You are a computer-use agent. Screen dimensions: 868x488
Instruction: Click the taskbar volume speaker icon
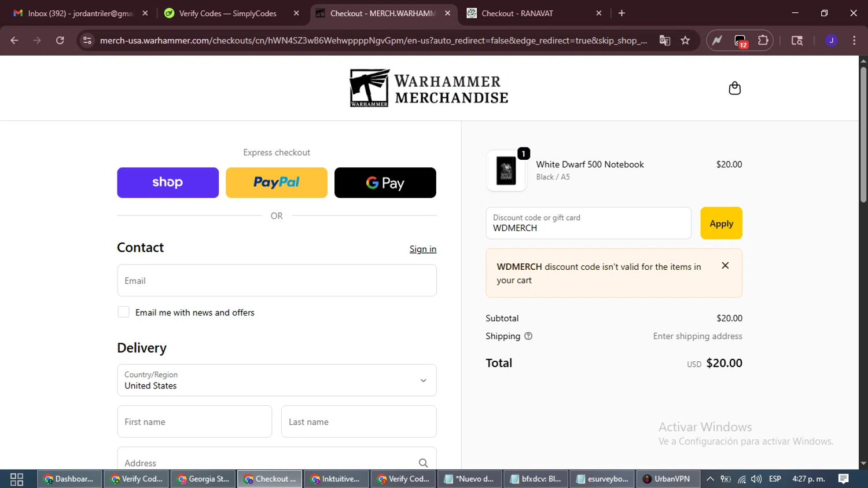(x=756, y=479)
